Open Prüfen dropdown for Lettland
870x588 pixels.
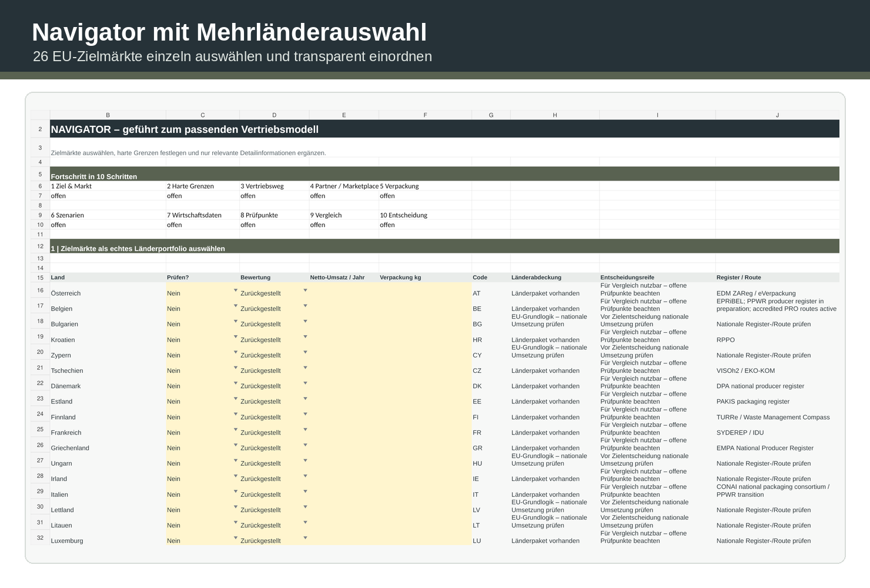point(236,507)
